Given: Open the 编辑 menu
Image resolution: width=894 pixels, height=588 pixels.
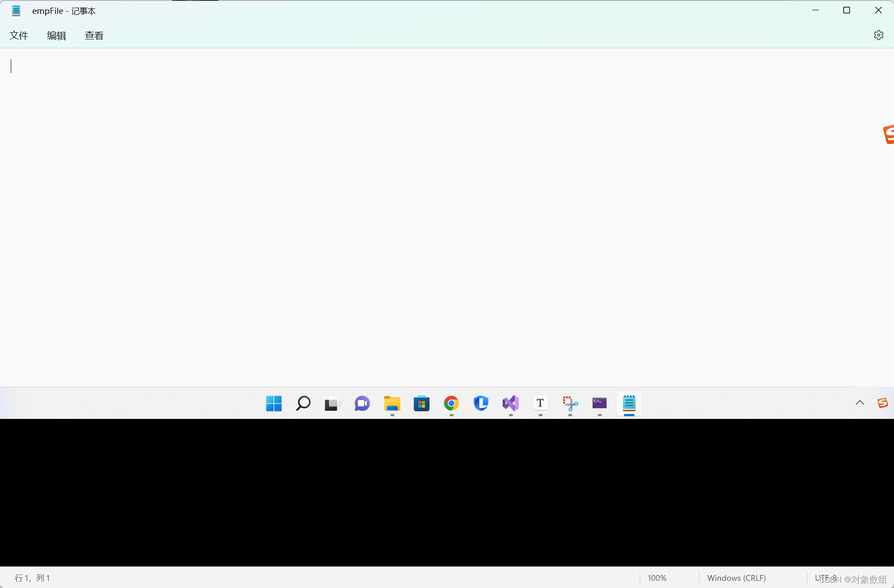Looking at the screenshot, I should [x=57, y=35].
